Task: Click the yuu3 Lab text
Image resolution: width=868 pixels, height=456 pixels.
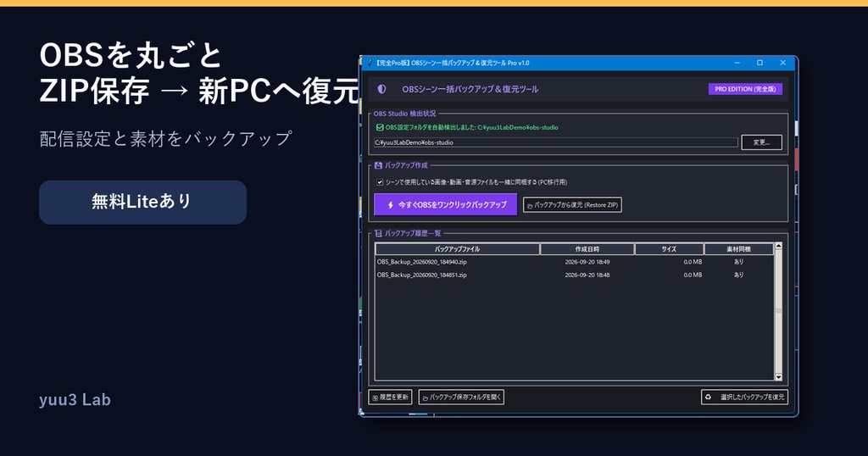Action: coord(75,399)
